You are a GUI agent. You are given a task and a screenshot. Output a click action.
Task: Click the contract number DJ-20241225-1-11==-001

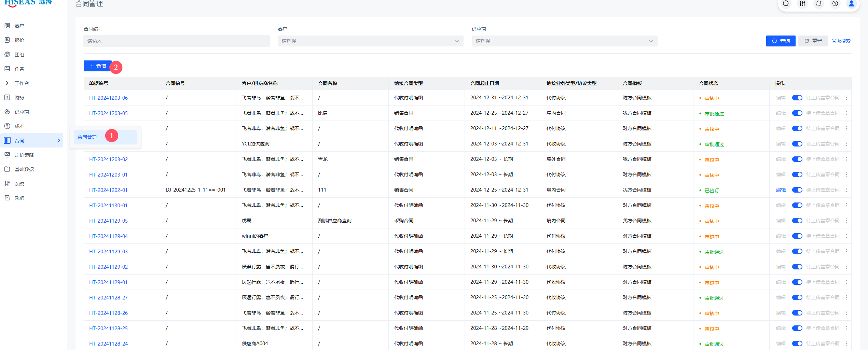pos(195,190)
